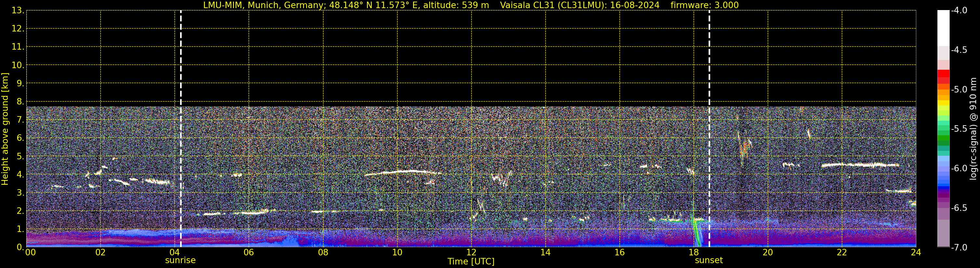The width and height of the screenshot is (980, 268).
Task: Click the "sunset" label below the time axis
Action: click(x=709, y=261)
